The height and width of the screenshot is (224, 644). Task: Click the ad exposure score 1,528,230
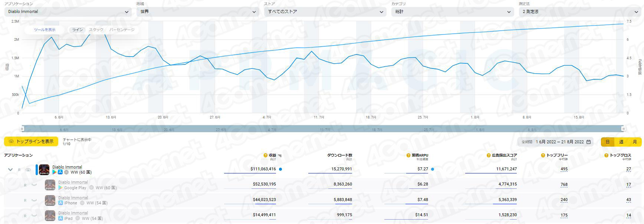[508, 215]
